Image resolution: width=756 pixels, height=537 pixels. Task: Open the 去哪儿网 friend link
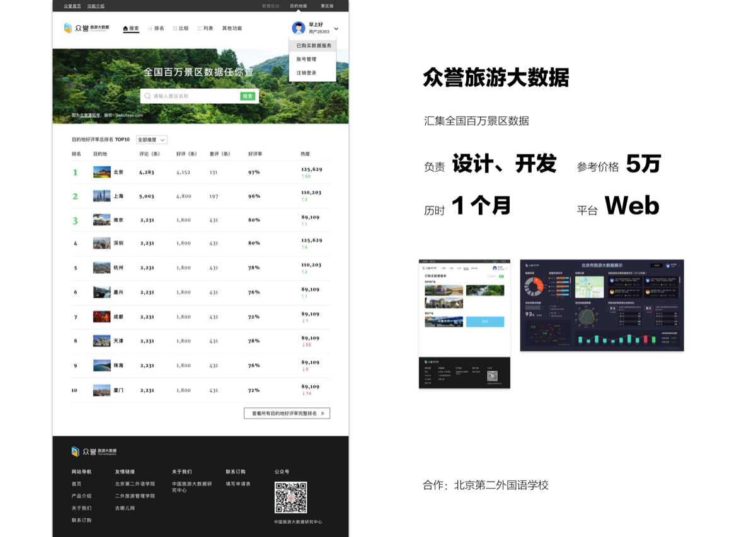125,508
